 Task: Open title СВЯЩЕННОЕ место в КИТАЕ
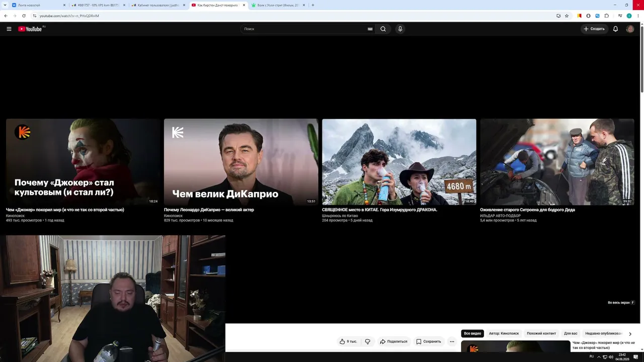tap(379, 210)
